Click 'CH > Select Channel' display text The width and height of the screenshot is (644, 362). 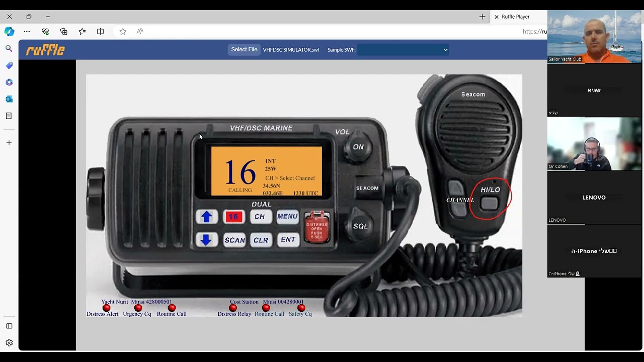click(290, 178)
